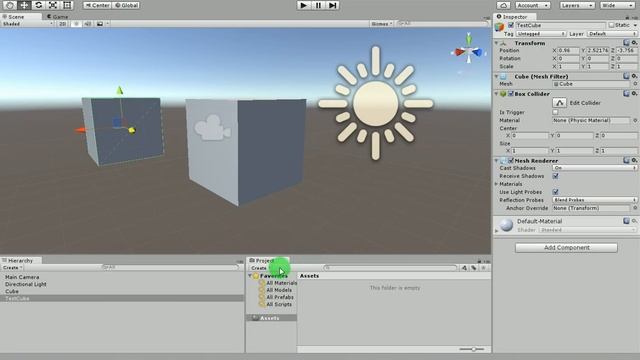Click the Edit Collider icon button
This screenshot has width=640, height=360.
(559, 103)
